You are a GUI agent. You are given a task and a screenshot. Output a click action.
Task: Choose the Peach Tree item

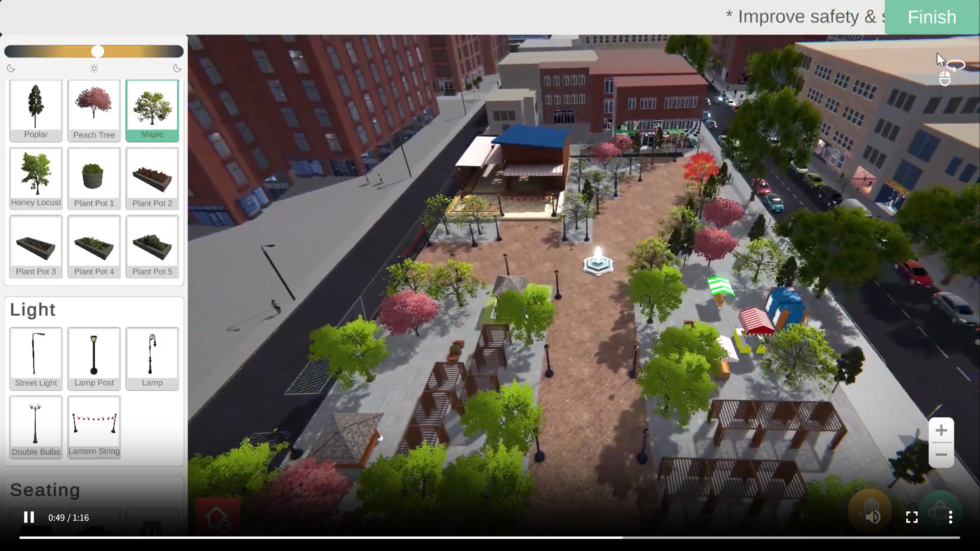(x=94, y=110)
